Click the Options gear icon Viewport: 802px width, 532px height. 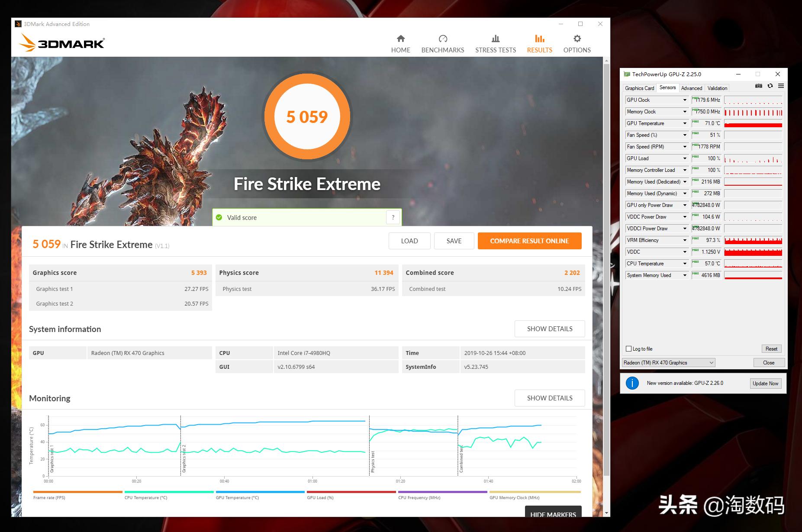point(577,39)
